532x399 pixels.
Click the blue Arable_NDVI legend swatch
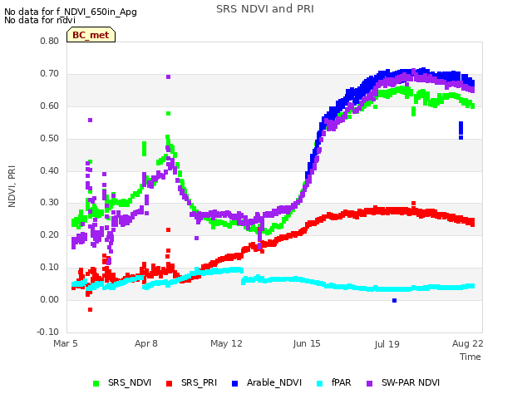coord(234,383)
